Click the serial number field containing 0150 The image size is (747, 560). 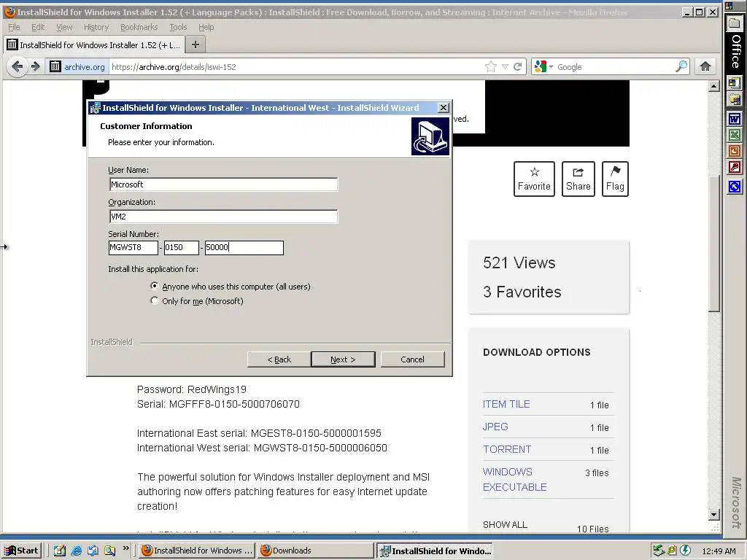point(181,248)
